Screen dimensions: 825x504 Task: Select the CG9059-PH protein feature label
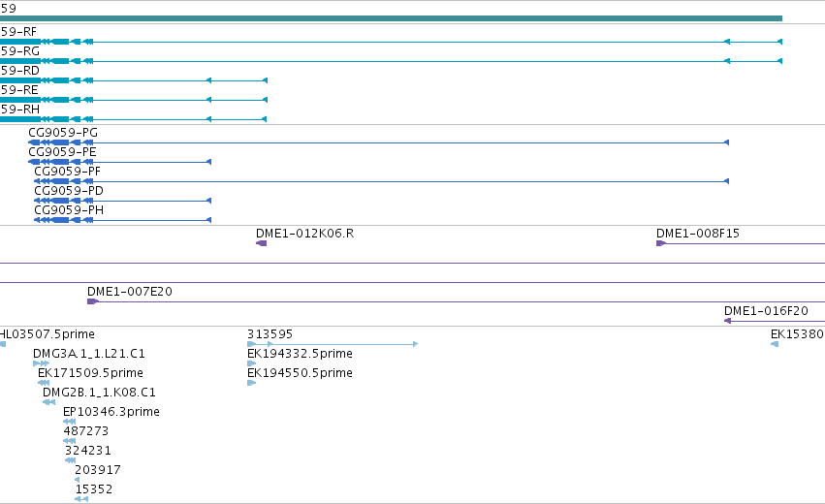tap(69, 210)
